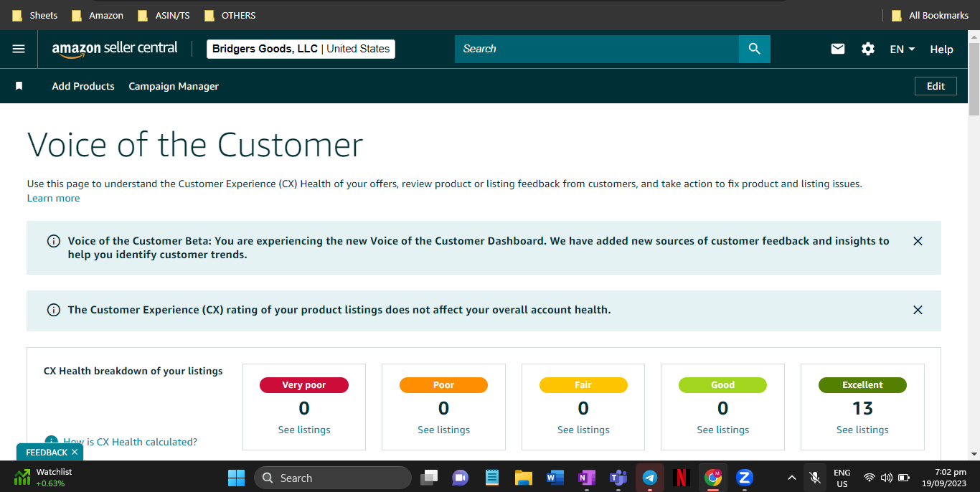The height and width of the screenshot is (492, 980).
Task: Click the info icon on CX rating banner
Action: 53,310
